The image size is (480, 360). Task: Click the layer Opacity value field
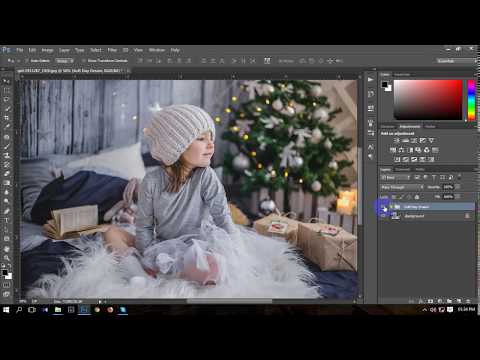(x=448, y=187)
